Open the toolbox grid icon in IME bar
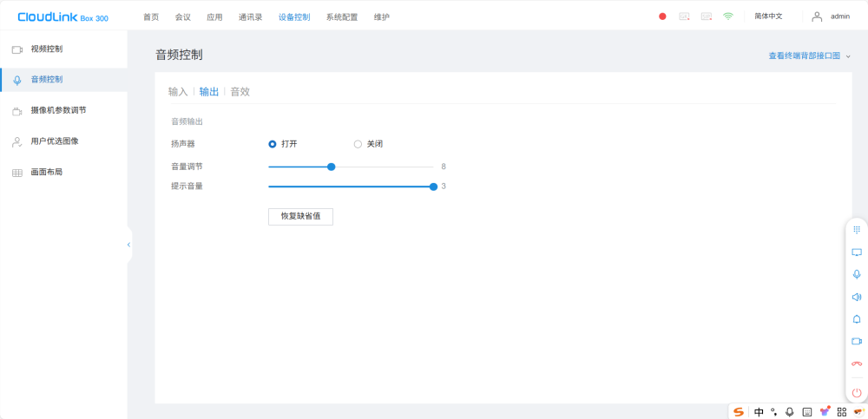The image size is (868, 419). click(x=842, y=412)
